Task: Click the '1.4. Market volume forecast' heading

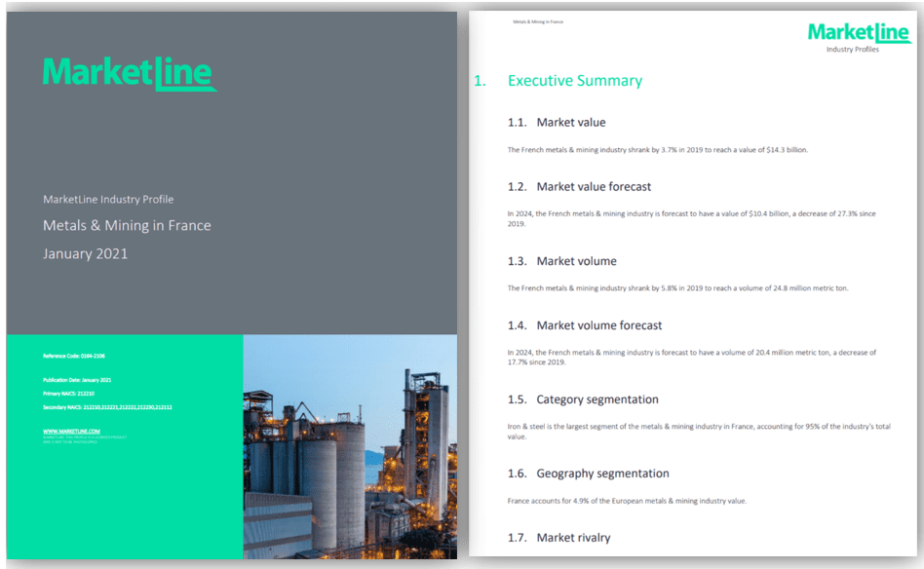Action: pyautogui.click(x=585, y=325)
